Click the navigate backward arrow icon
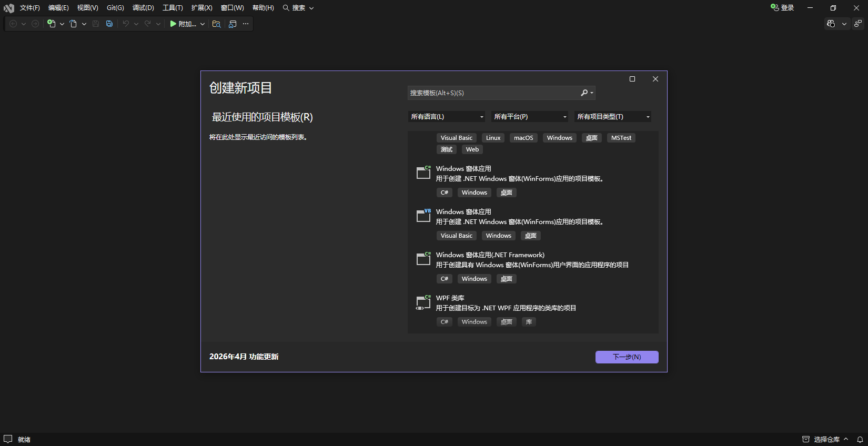 14,24
